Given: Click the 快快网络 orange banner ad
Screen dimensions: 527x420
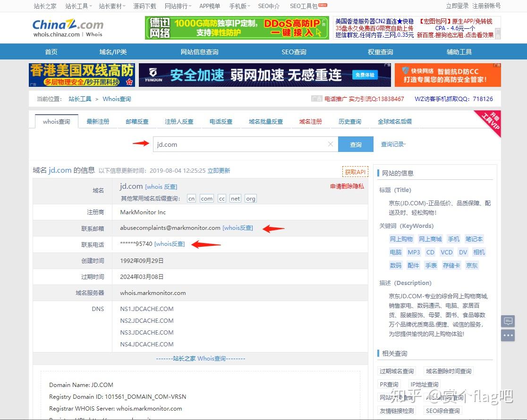Looking at the screenshot, I should click(x=448, y=75).
